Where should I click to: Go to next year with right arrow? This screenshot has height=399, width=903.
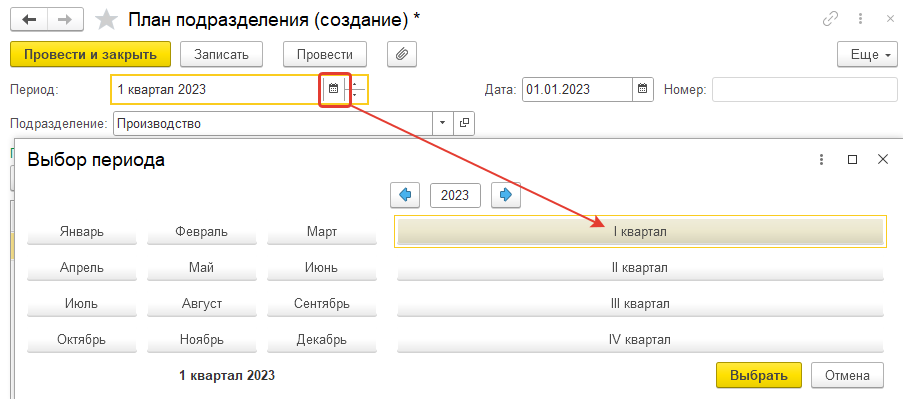click(x=506, y=195)
